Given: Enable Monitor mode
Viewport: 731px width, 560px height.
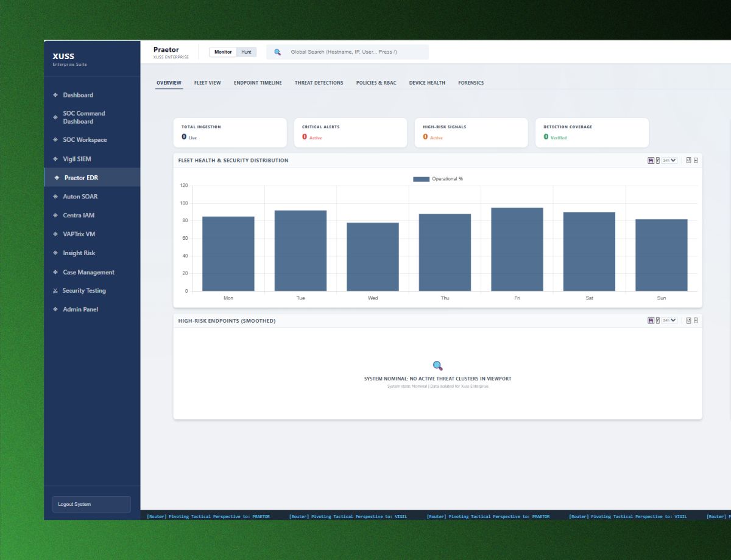Looking at the screenshot, I should 222,52.
